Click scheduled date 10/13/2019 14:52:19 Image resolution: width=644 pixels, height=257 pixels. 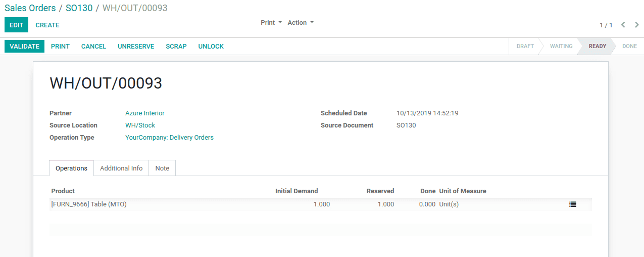click(427, 113)
